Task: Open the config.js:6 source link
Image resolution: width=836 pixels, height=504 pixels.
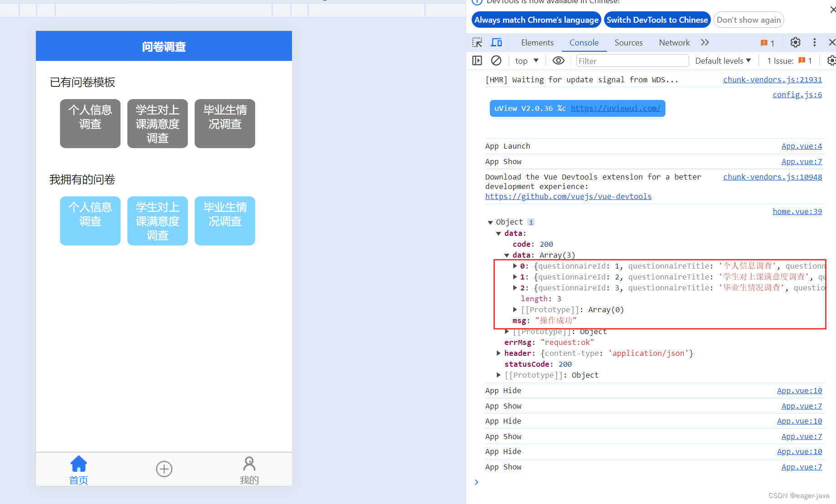Action: pyautogui.click(x=797, y=95)
